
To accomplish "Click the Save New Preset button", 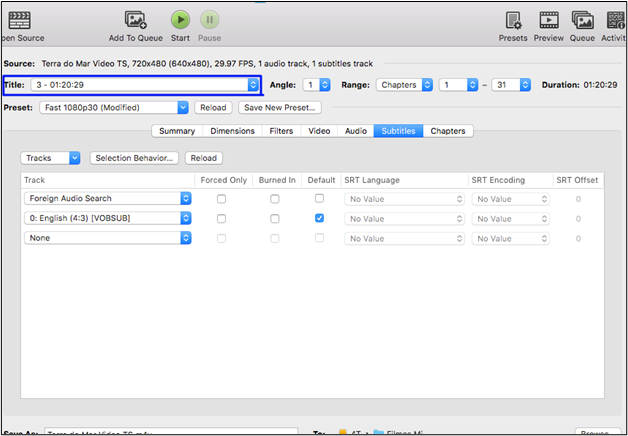I will tap(279, 107).
